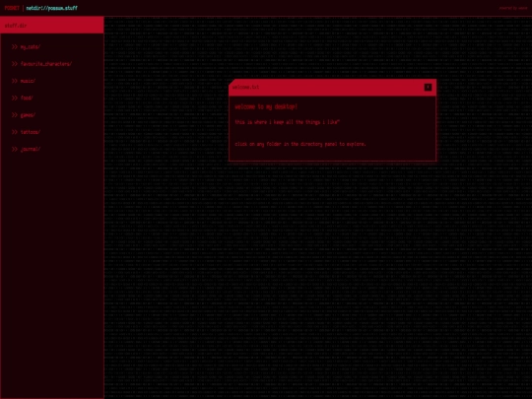Click 'this is where i keep all the things' line
This screenshot has width=532, height=399.
tap(287, 122)
